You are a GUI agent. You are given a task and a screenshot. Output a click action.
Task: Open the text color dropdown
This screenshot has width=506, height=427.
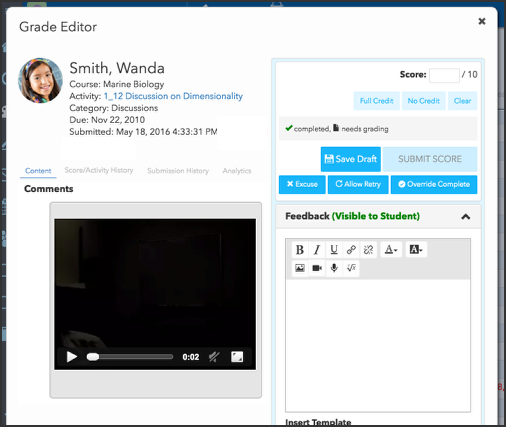click(x=391, y=250)
